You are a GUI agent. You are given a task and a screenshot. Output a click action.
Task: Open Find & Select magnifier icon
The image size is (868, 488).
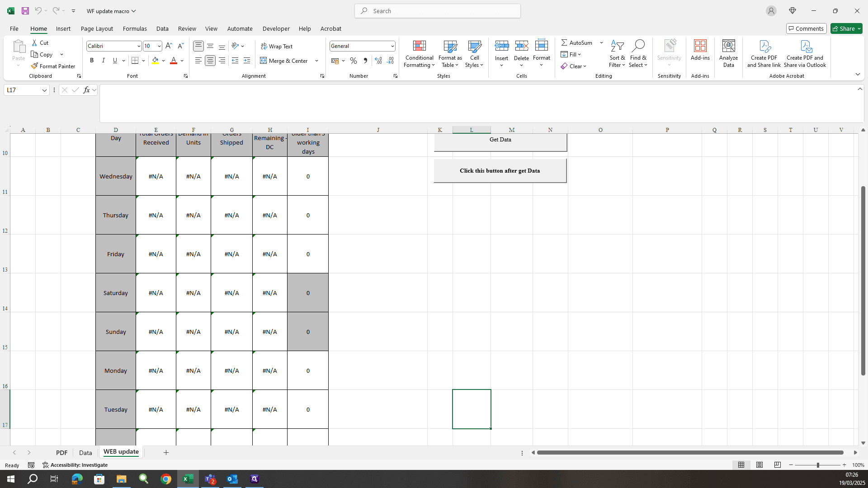638,46
